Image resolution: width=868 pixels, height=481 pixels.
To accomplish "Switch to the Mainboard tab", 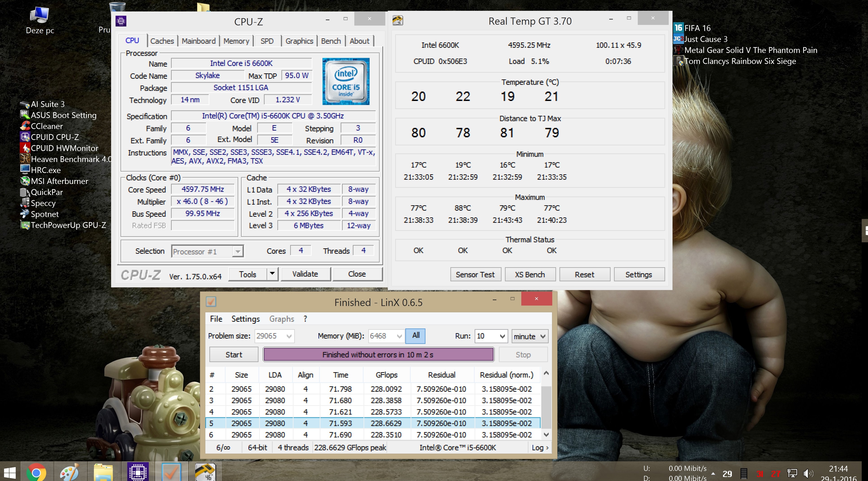I will pyautogui.click(x=198, y=41).
